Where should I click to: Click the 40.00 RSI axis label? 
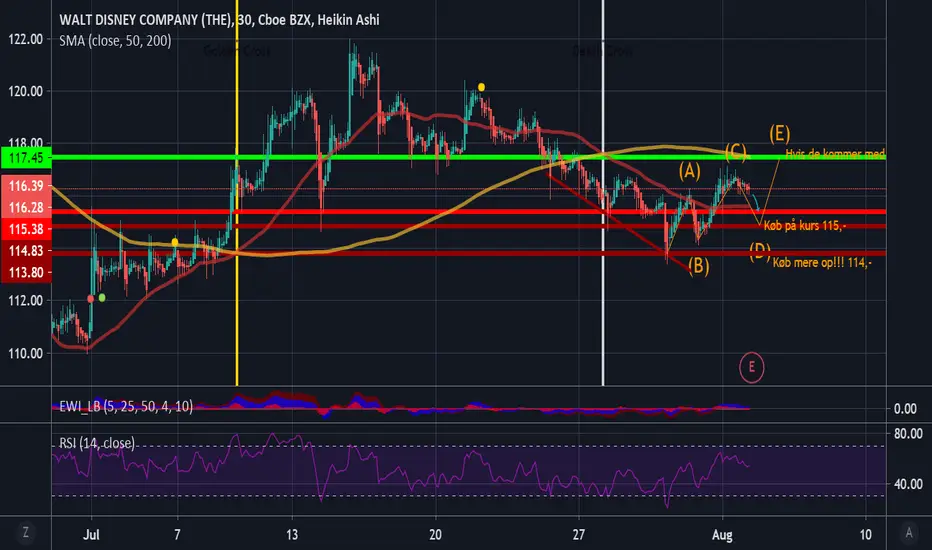click(x=908, y=484)
